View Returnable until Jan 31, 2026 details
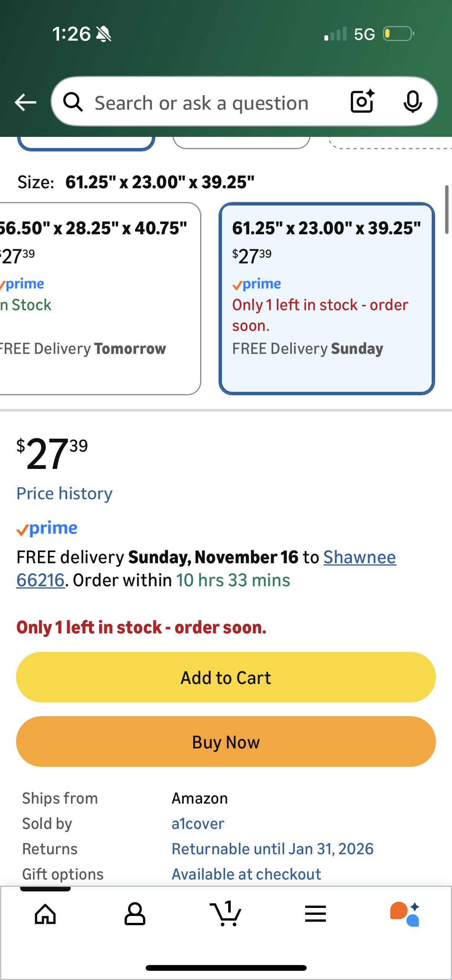This screenshot has height=980, width=452. (272, 849)
